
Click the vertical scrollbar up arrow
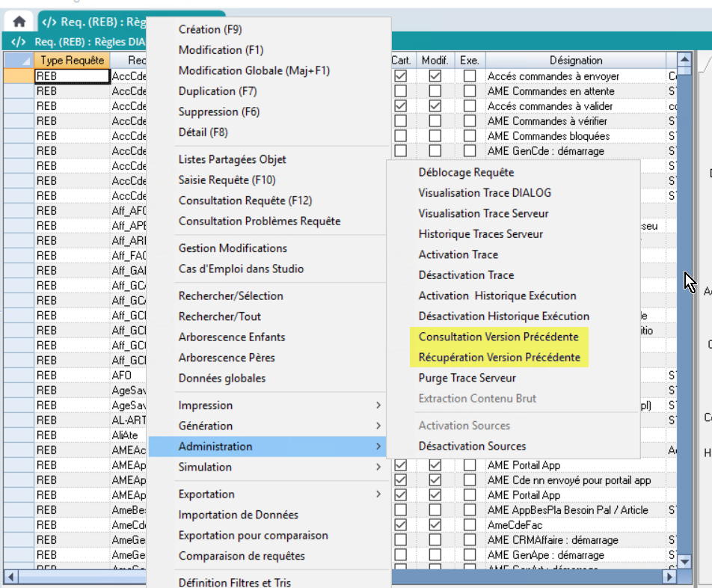pos(684,60)
